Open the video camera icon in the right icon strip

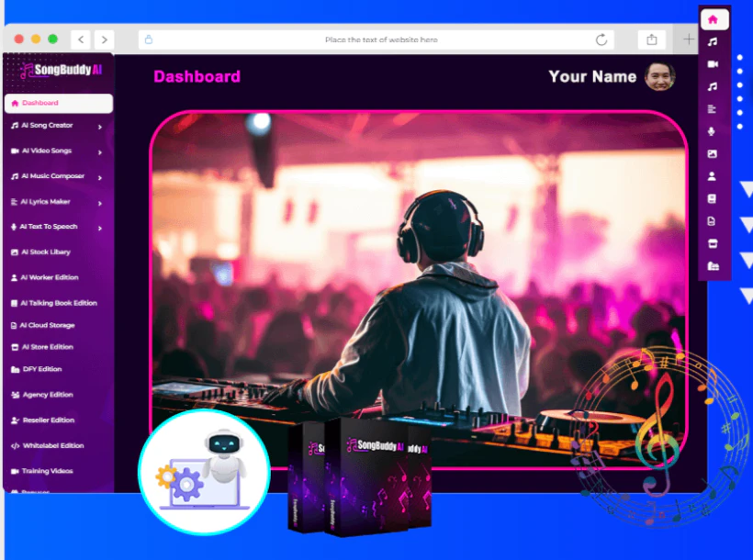click(x=713, y=64)
